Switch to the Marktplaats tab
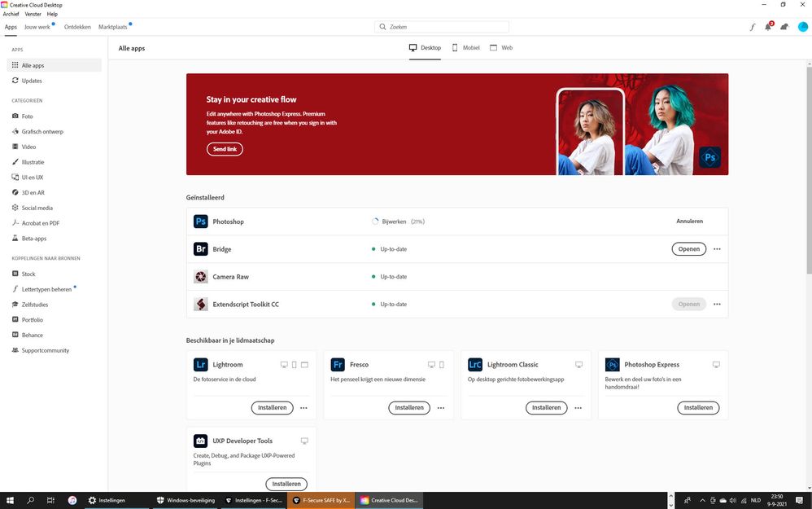The height and width of the screenshot is (509, 812). [113, 27]
